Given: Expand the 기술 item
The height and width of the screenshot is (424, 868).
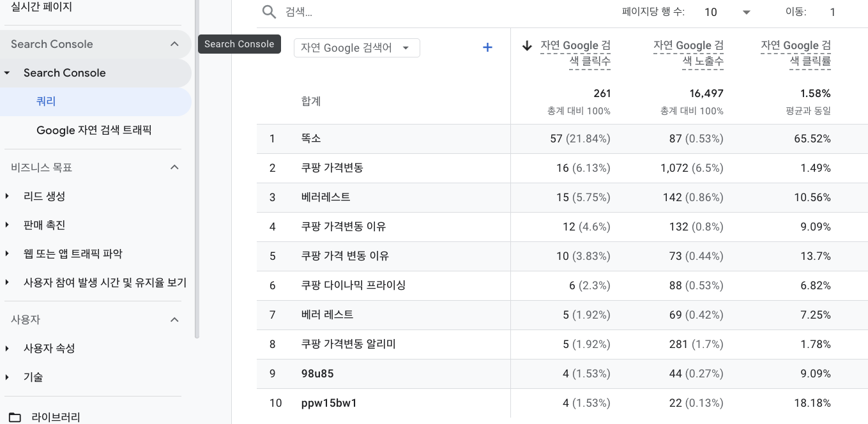Looking at the screenshot, I should coord(7,377).
